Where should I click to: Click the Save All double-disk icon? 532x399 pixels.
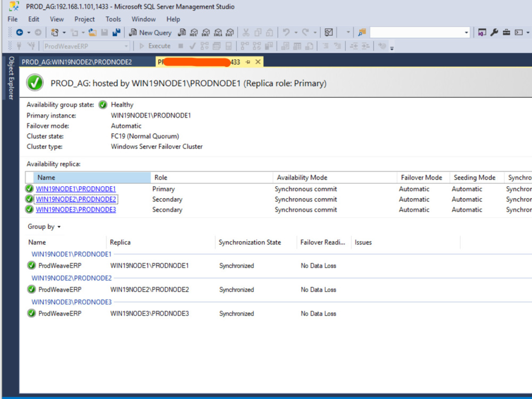(x=117, y=32)
